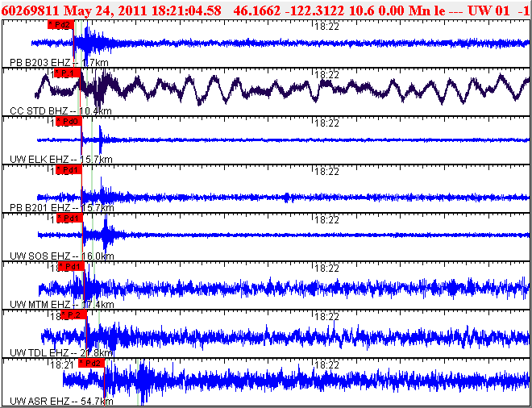Viewport: 532px width, 408px height.
Task: Click the 18:21 time label on ASR trace
Action: [61, 364]
